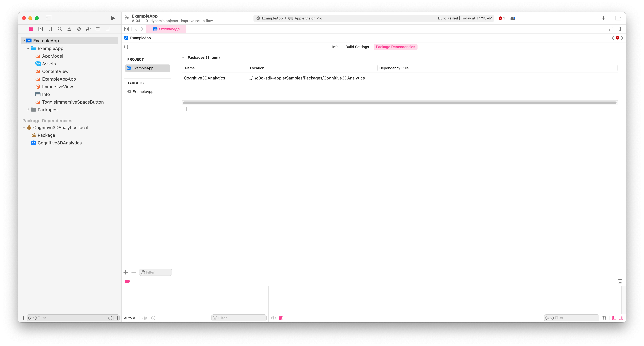Screen dimensions: 644x346
Task: Click the horizontal scrollbar under packages table
Action: click(x=399, y=103)
